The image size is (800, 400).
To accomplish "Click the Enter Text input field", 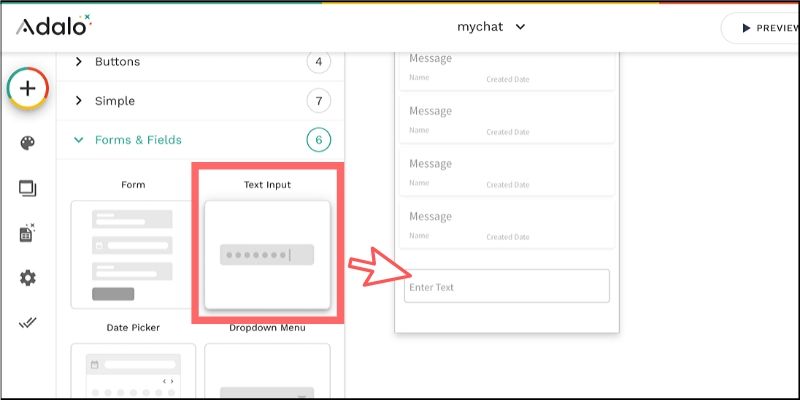I will point(507,286).
